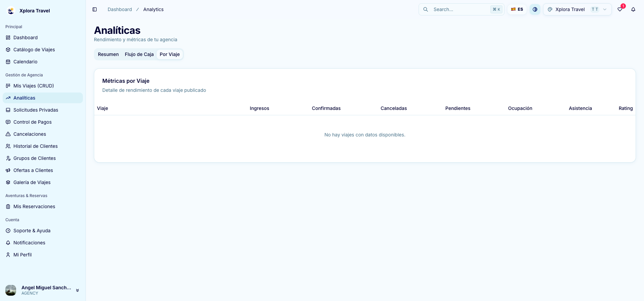Click the Métricas por Viaje heading
This screenshot has width=644, height=301.
point(126,81)
